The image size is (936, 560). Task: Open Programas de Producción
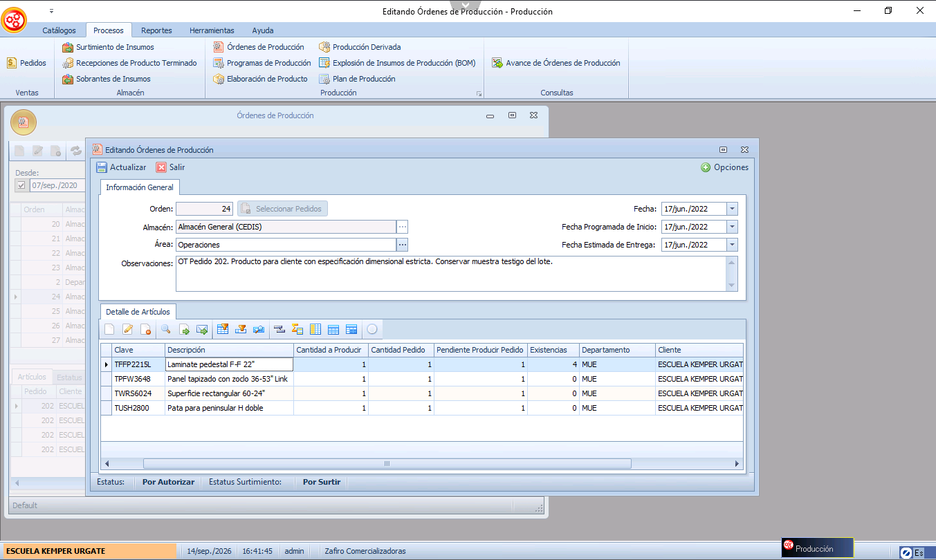tap(262, 63)
